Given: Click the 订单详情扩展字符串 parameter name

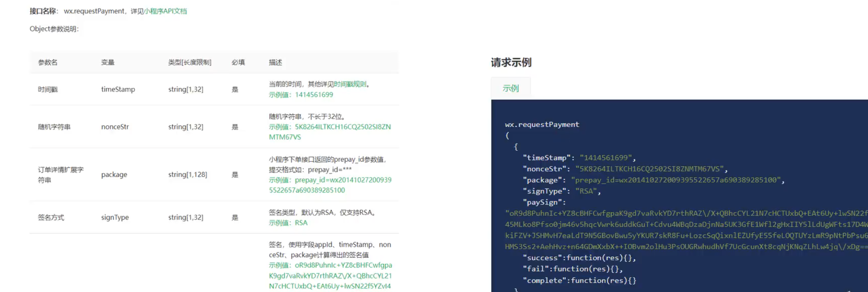Looking at the screenshot, I should (x=61, y=175).
